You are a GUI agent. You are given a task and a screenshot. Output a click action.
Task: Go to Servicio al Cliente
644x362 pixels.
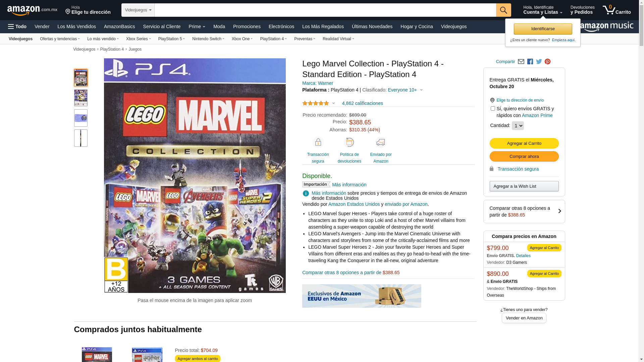162,26
